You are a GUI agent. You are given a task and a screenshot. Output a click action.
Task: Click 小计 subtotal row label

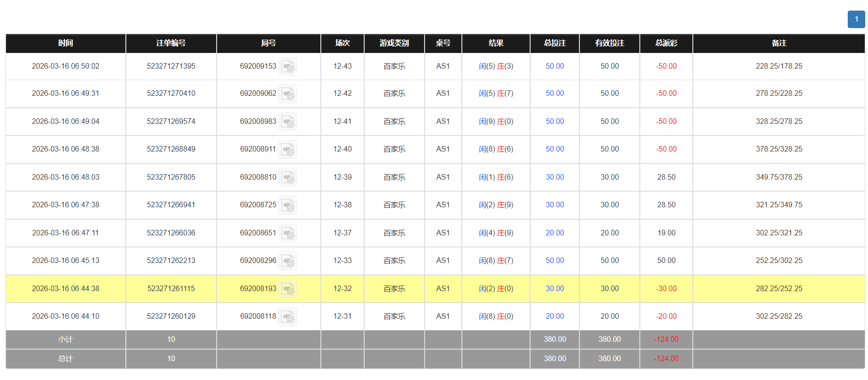[x=65, y=339]
